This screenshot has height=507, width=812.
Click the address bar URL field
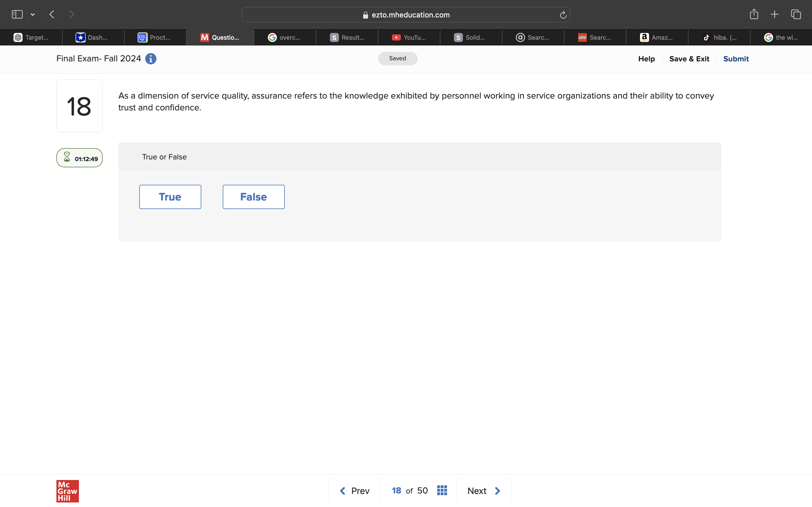[406, 14]
